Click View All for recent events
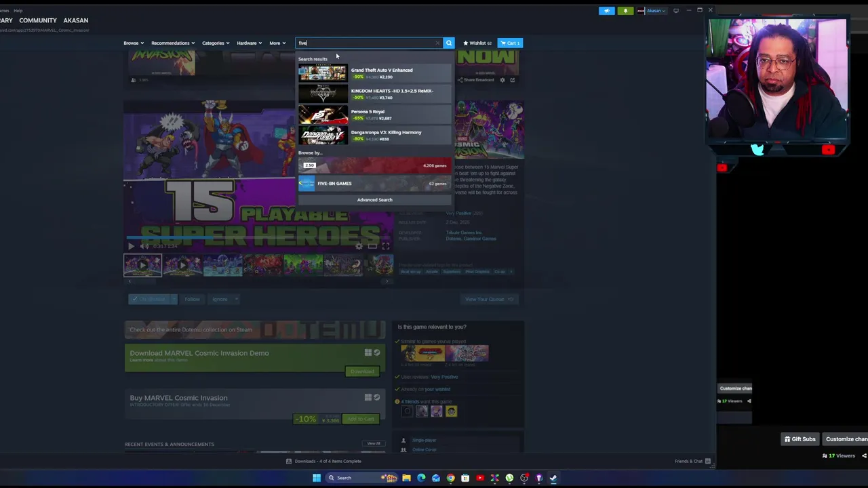Image resolution: width=868 pixels, height=488 pixels. pyautogui.click(x=374, y=443)
